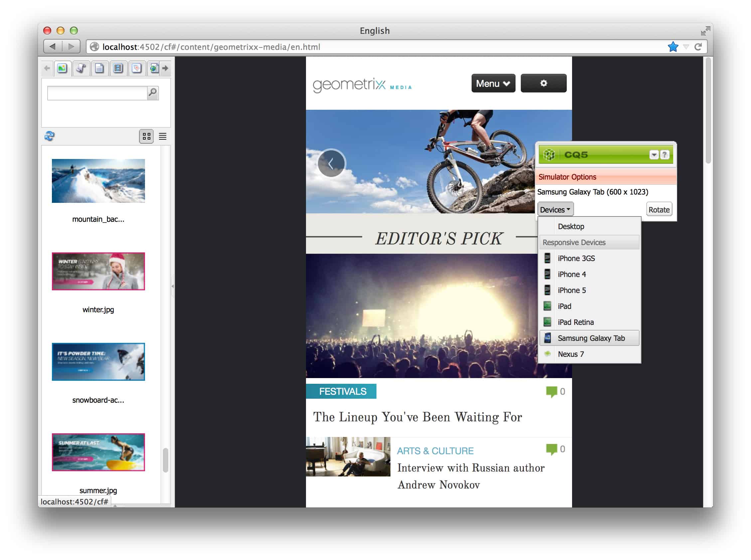This screenshot has height=560, width=751.
Task: Refresh the asset list
Action: [50, 137]
